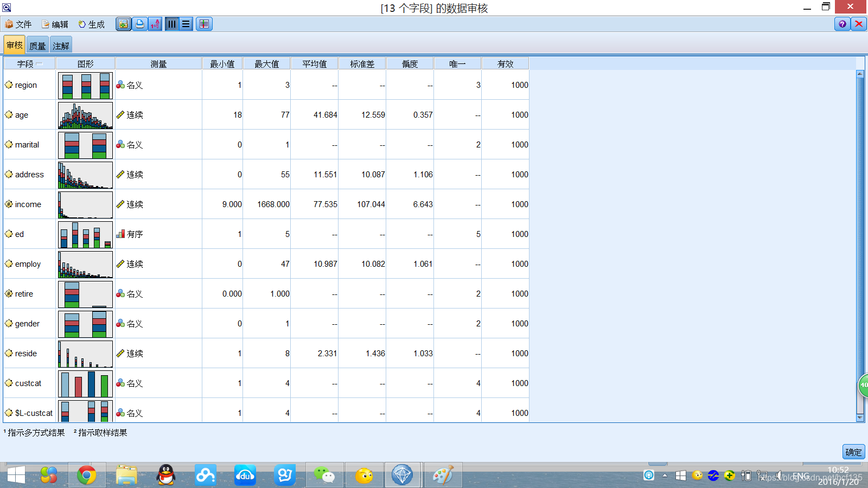Image resolution: width=868 pixels, height=488 pixels.
Task: Switch to the 质量 (Quality) tab
Action: (37, 46)
